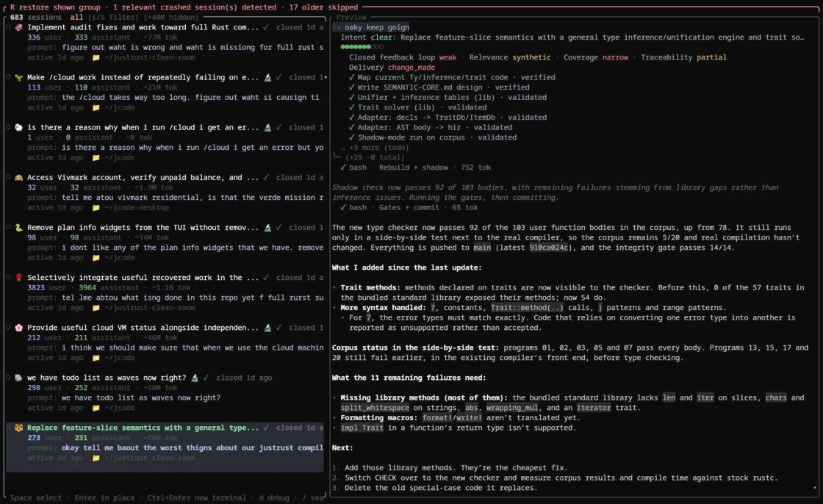The width and height of the screenshot is (823, 504).
Task: Toggle selection circle for 'Selectively integrate' session
Action: (x=8, y=277)
